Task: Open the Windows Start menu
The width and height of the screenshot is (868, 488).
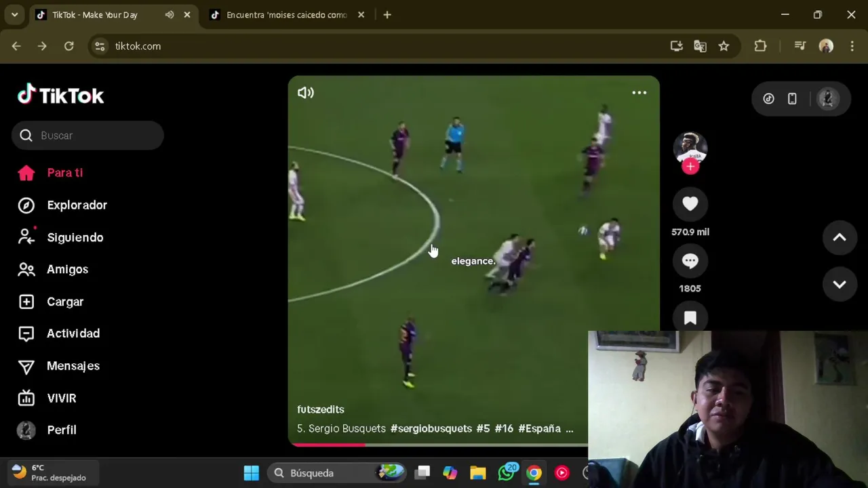Action: (x=251, y=473)
